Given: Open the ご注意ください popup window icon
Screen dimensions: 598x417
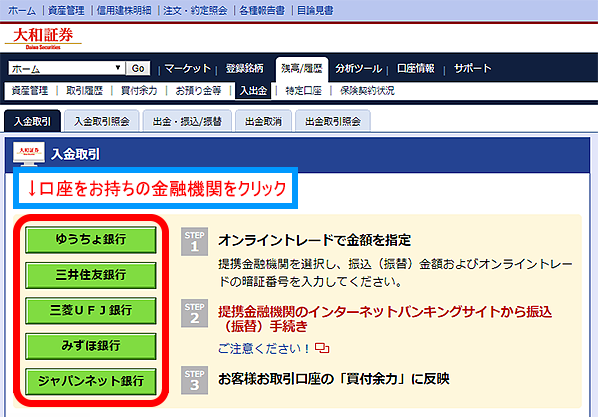Looking at the screenshot, I should 322,348.
